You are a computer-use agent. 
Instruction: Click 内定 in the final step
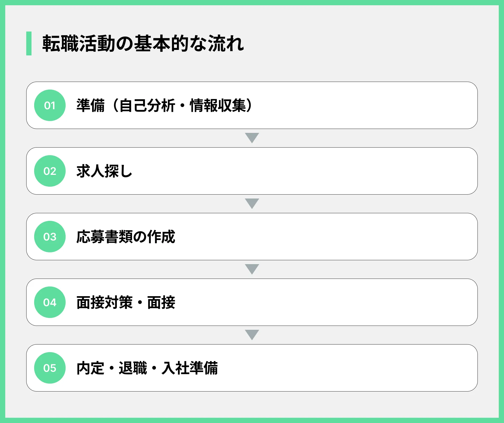pyautogui.click(x=90, y=368)
